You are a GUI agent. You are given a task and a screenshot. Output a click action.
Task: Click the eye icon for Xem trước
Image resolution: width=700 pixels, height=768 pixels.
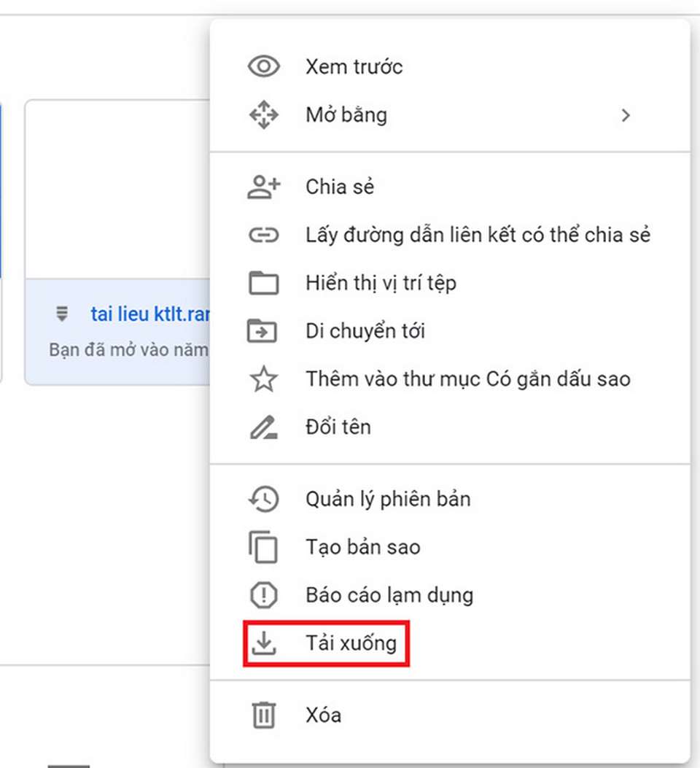click(263, 67)
